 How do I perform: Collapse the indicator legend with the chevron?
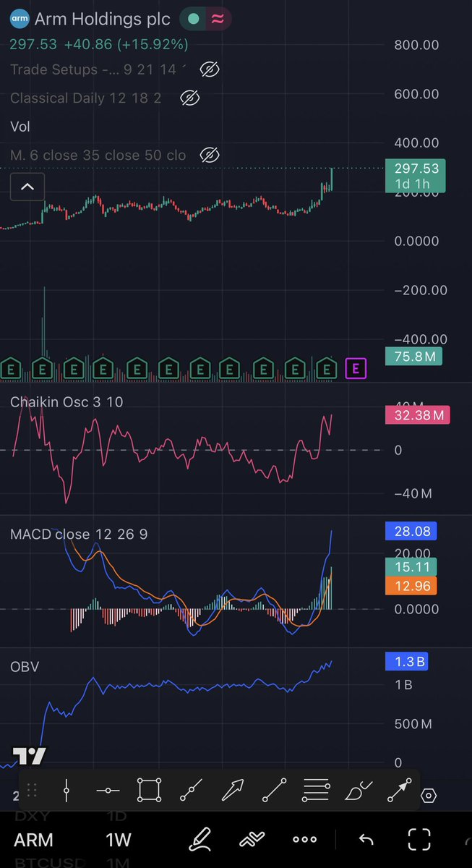(x=27, y=187)
